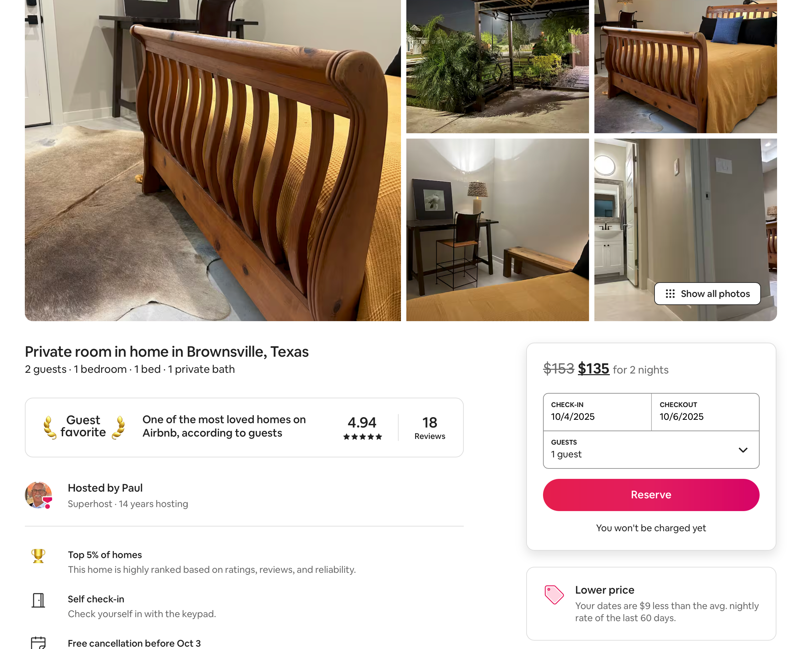Click the Reserve button
The width and height of the screenshot is (812, 649).
(651, 495)
